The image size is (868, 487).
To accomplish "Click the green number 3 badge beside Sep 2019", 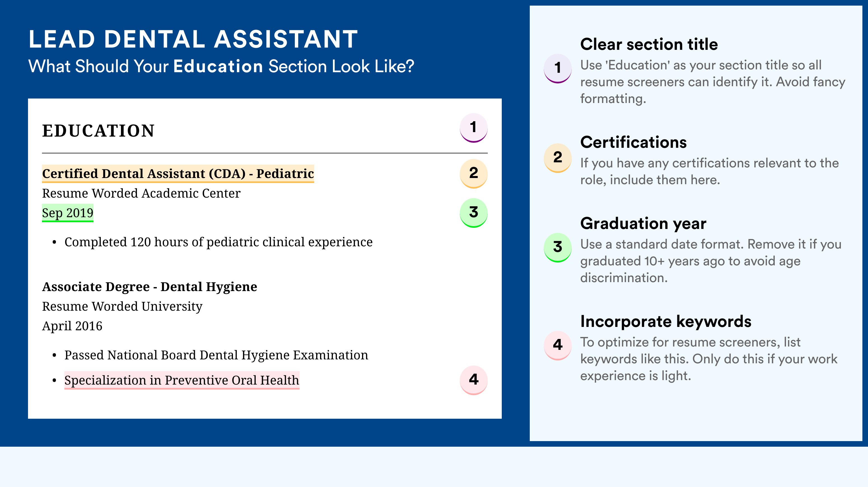I will pos(473,212).
